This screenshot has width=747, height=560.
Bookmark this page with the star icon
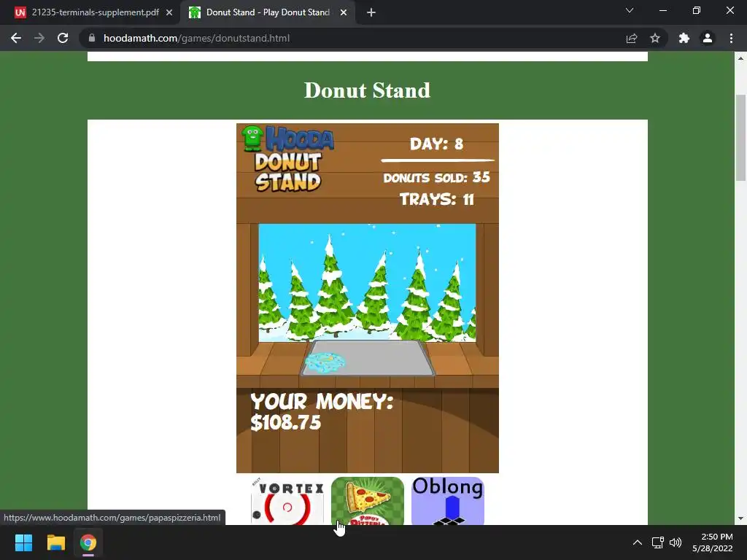click(x=655, y=38)
